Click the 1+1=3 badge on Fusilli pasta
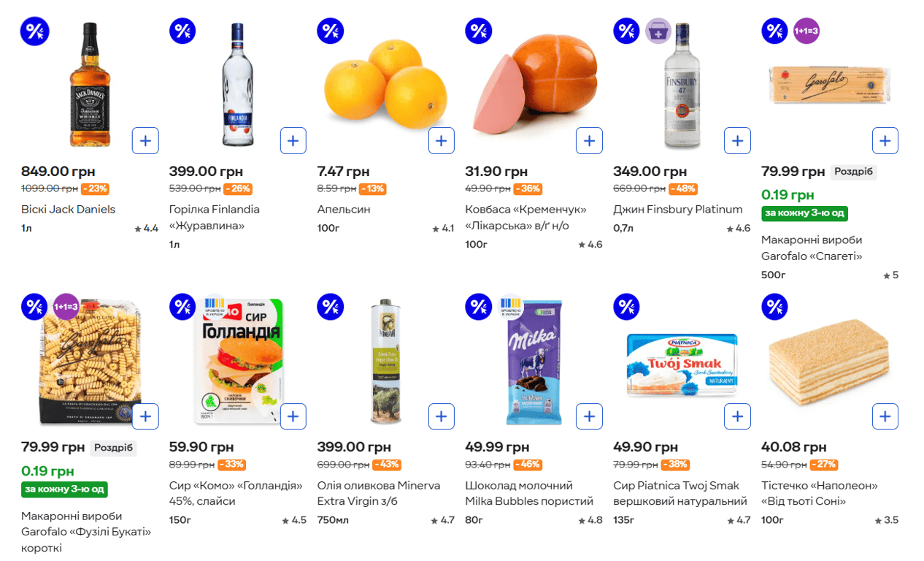924x561 pixels. [67, 307]
